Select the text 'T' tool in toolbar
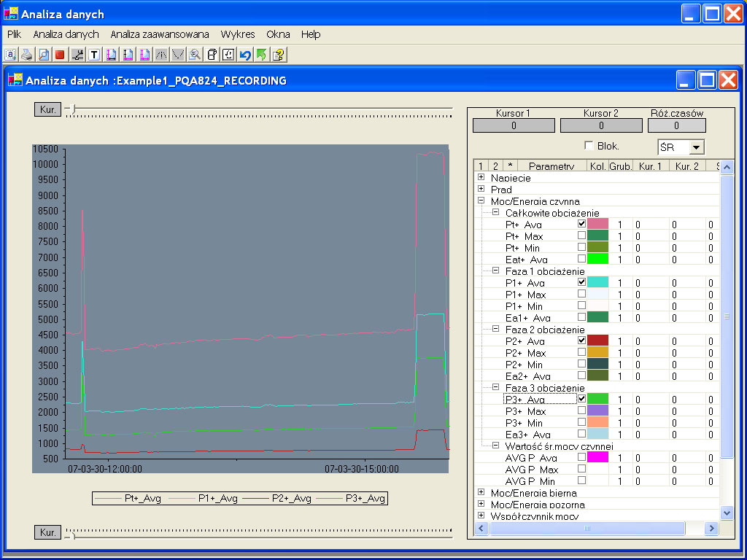This screenshot has height=560, width=747. [94, 55]
